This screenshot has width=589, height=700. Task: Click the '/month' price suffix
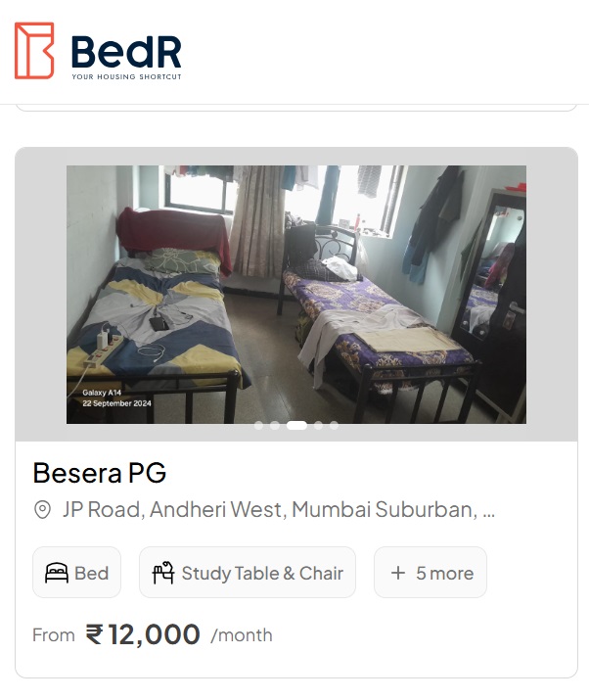click(242, 635)
